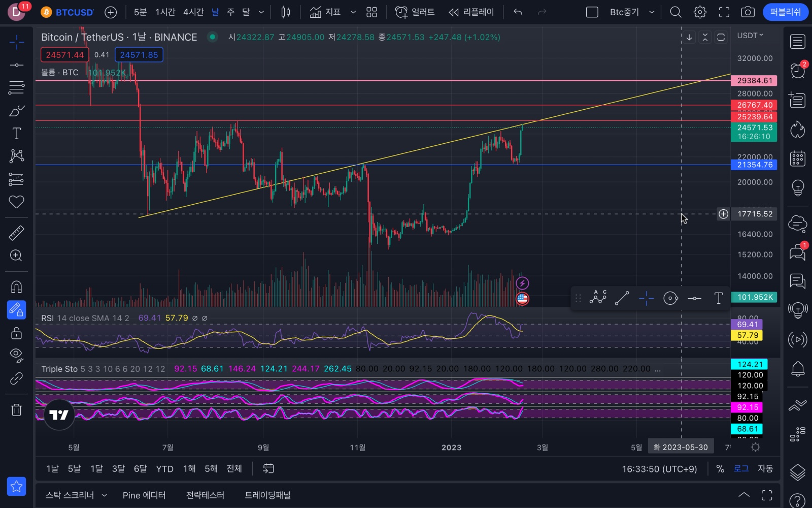Open the candle chart type selector
The width and height of the screenshot is (812, 508).
286,12
